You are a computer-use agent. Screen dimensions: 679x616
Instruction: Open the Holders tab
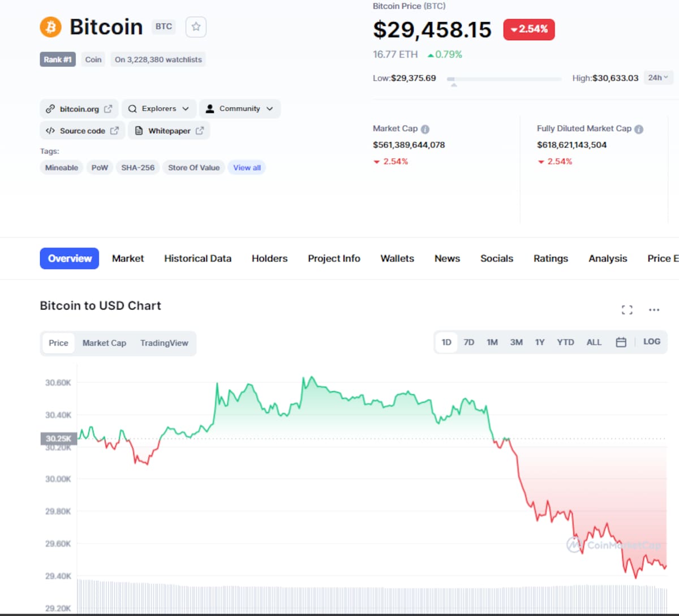[269, 259]
